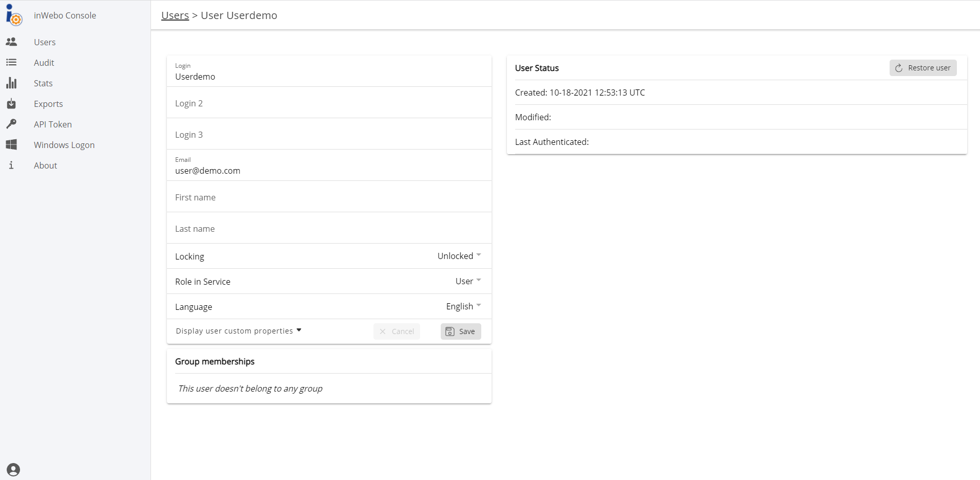
Task: Click the Users breadcrumb link
Action: 175,15
